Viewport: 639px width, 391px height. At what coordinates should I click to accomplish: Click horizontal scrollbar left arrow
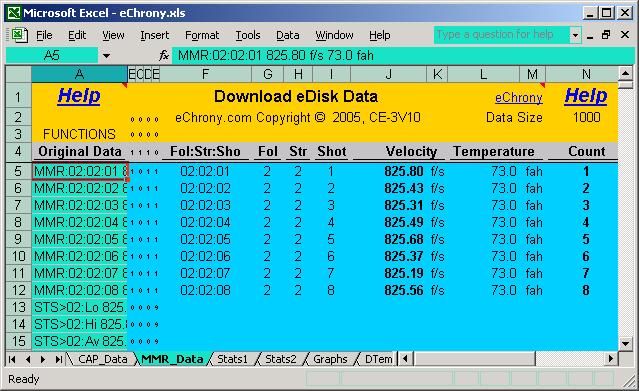405,359
